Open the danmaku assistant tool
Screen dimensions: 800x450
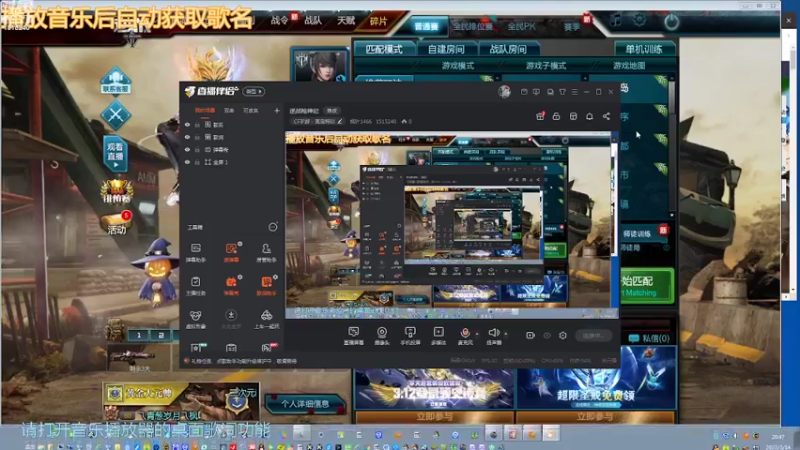196,252
